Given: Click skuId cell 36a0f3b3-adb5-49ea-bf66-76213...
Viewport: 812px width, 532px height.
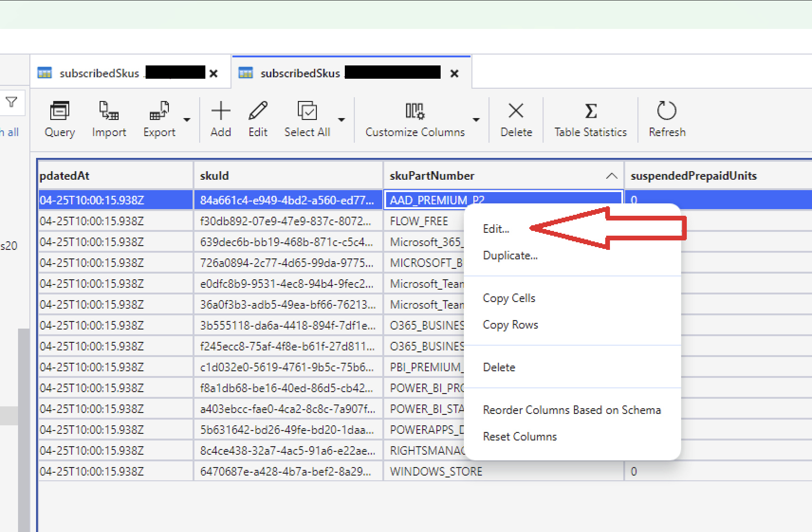Looking at the screenshot, I should coord(288,304).
